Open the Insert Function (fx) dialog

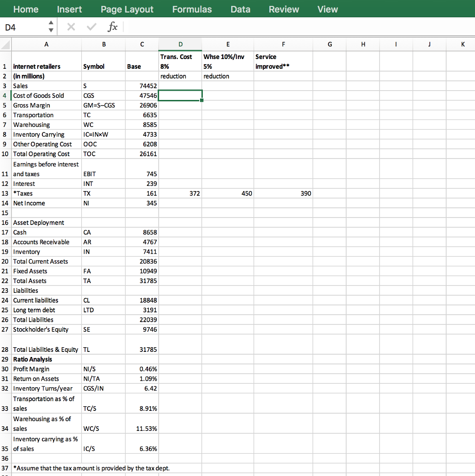click(x=112, y=27)
